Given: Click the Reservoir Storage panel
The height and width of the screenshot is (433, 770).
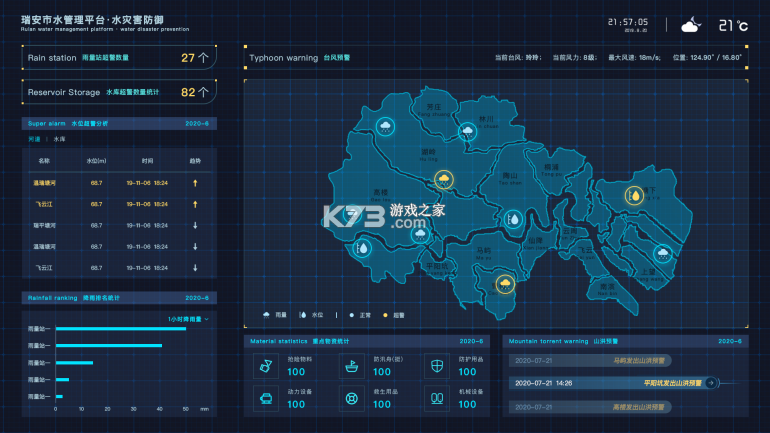Looking at the screenshot, I should click(119, 92).
